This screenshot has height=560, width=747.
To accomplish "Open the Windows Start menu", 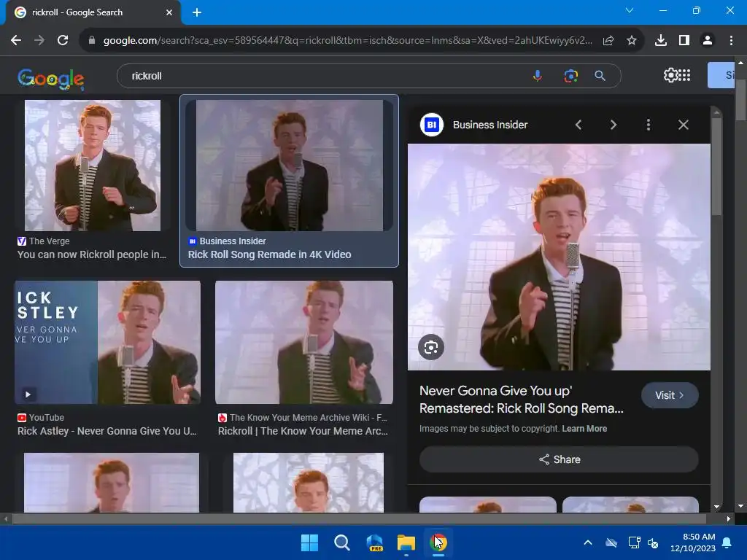I will pos(309,542).
